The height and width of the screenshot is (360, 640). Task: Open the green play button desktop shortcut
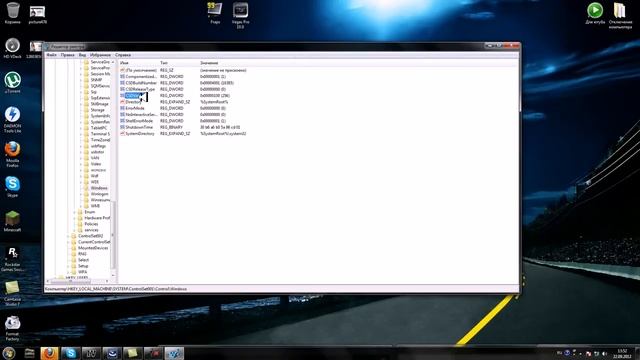point(595,12)
